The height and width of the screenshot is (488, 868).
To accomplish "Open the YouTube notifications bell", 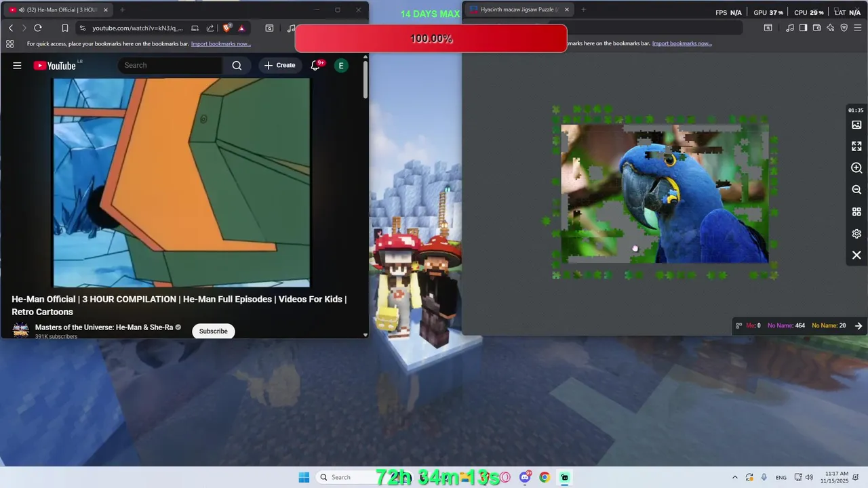I will (315, 65).
